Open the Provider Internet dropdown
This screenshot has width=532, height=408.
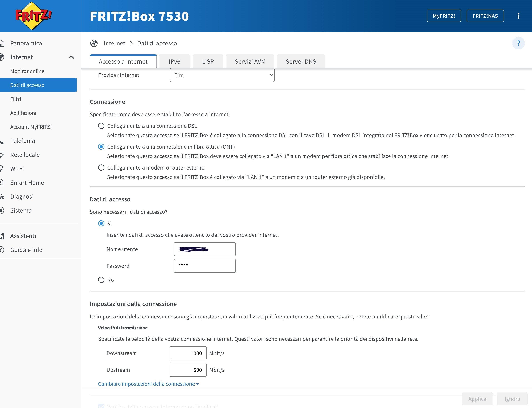click(x=222, y=75)
